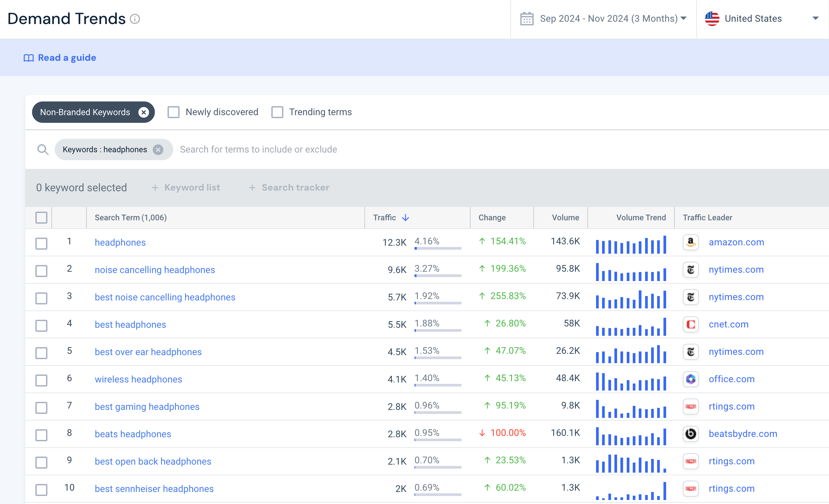The width and height of the screenshot is (829, 504).
Task: Sort by the Volume column header
Action: (565, 218)
